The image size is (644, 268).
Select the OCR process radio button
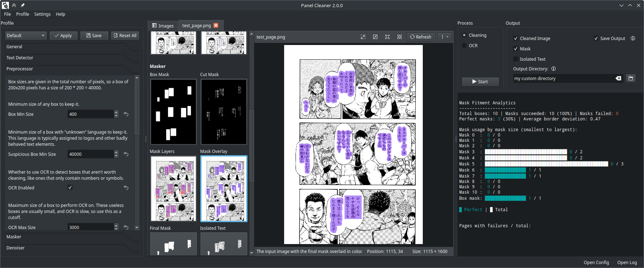(x=464, y=45)
